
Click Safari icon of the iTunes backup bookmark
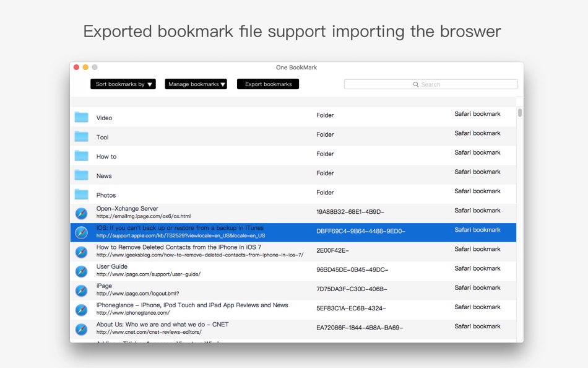81,233
